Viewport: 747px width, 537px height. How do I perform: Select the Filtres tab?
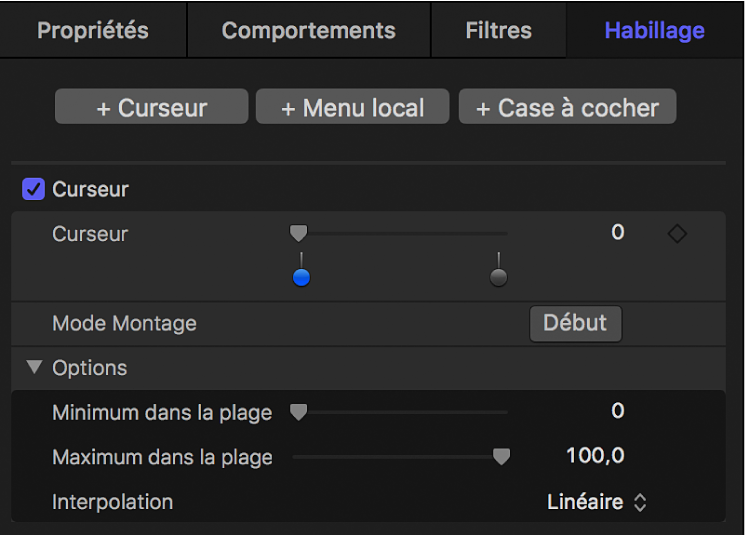[498, 30]
